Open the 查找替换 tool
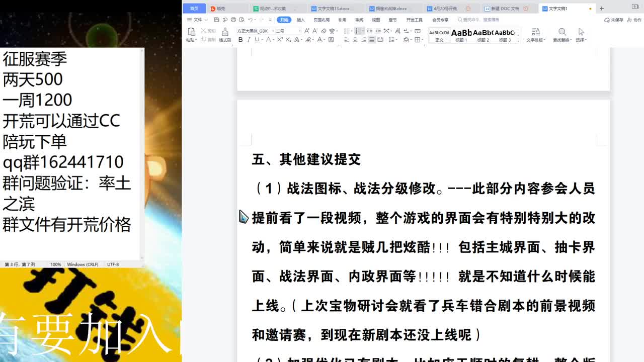 coord(562,35)
